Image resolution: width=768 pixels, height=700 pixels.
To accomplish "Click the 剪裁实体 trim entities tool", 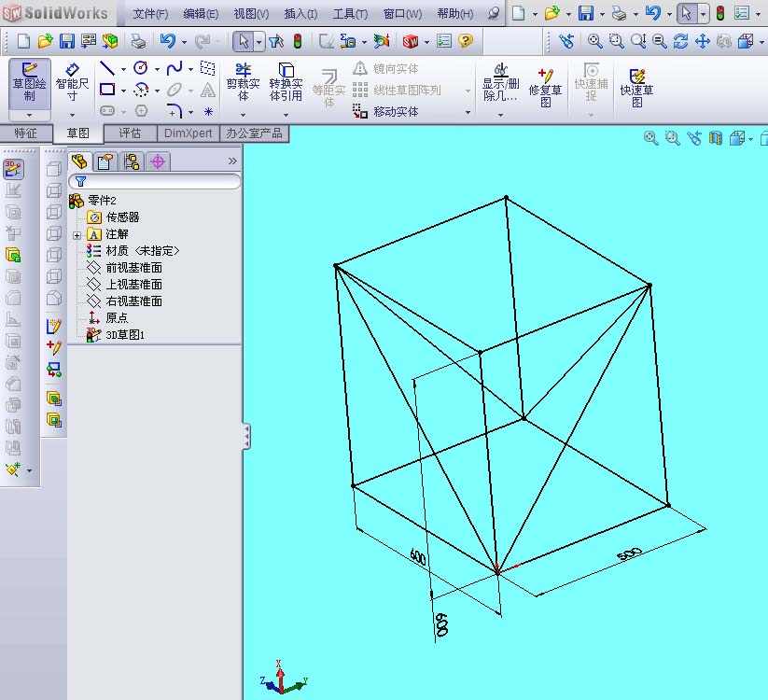I will pyautogui.click(x=243, y=82).
